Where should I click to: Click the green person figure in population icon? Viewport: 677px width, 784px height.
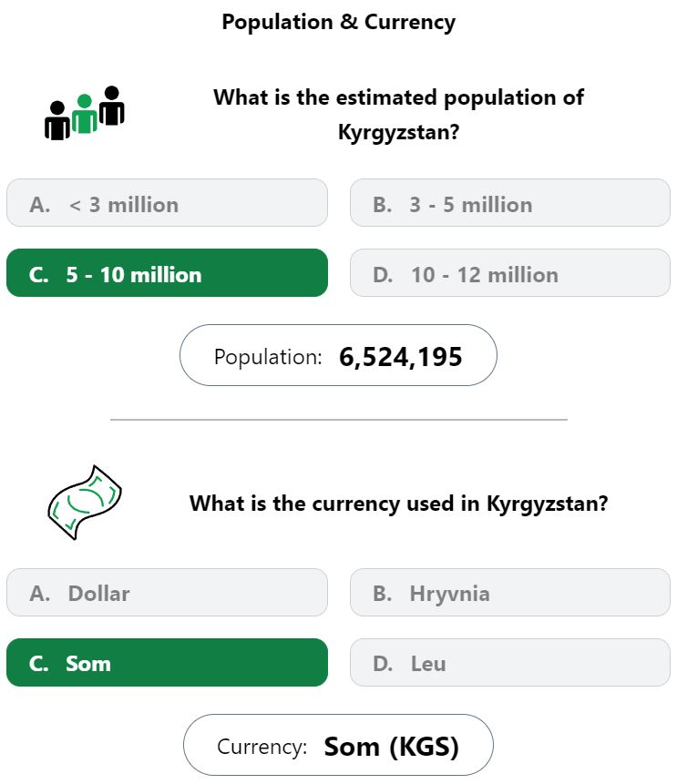click(x=85, y=114)
